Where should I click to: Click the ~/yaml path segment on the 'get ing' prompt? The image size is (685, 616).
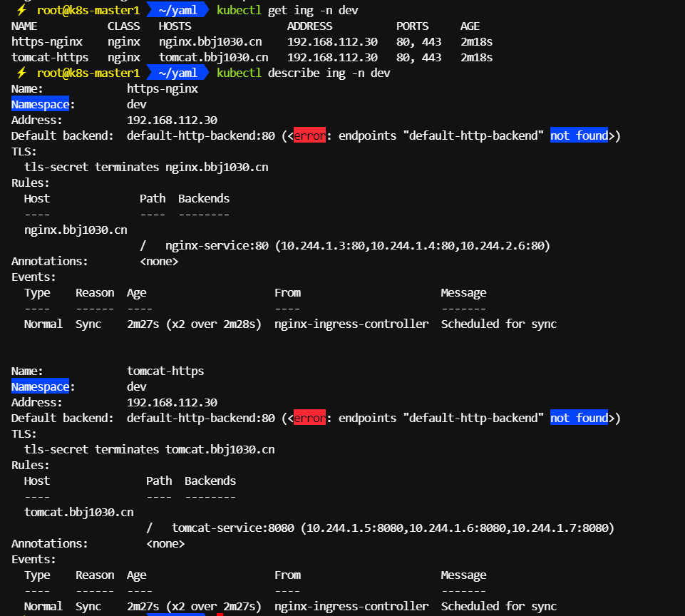[177, 9]
